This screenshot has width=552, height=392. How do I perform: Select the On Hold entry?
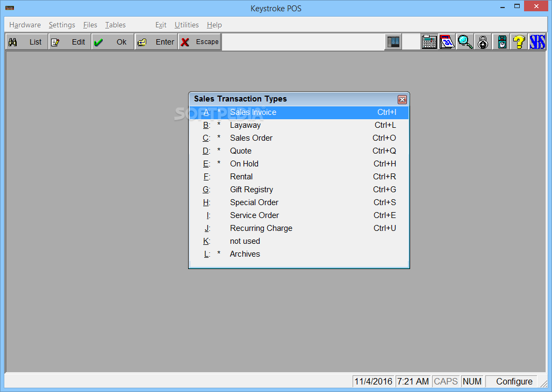[299, 164]
